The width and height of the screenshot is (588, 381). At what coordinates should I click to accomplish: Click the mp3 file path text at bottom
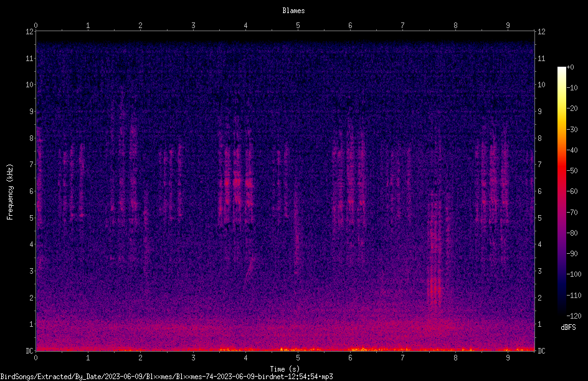coord(166,377)
